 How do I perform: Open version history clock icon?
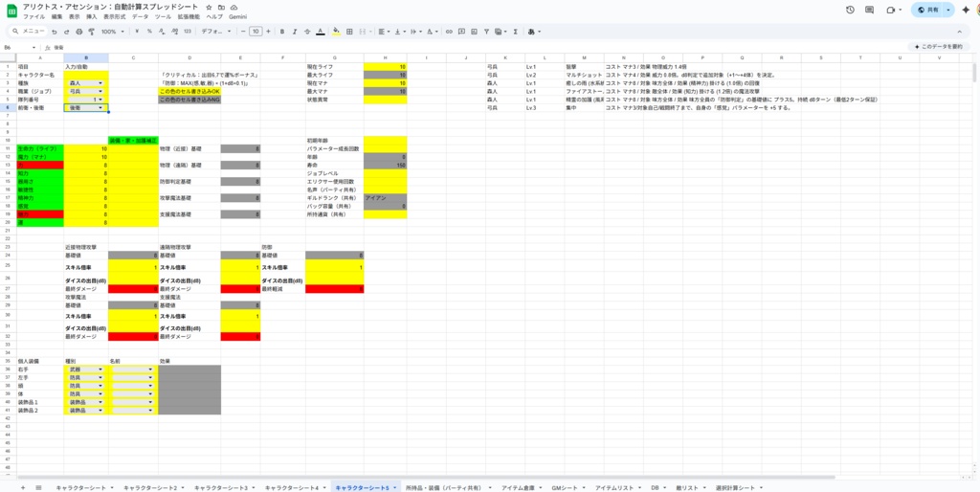point(850,10)
